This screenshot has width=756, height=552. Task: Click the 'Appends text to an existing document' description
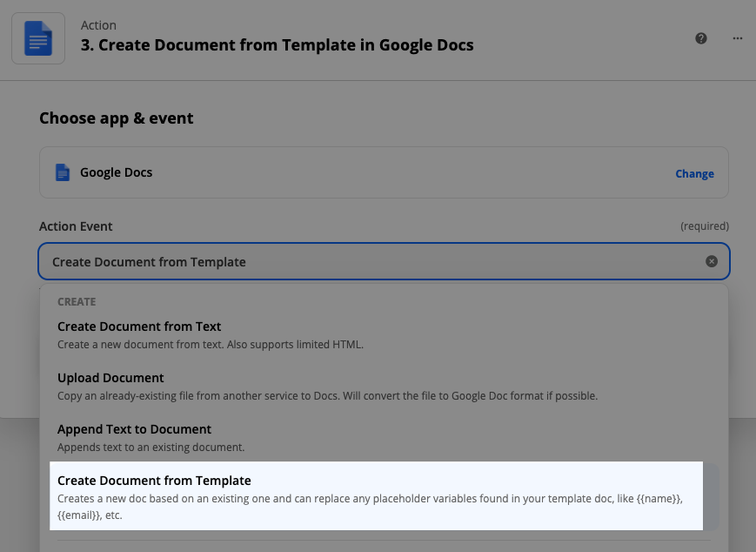(151, 448)
